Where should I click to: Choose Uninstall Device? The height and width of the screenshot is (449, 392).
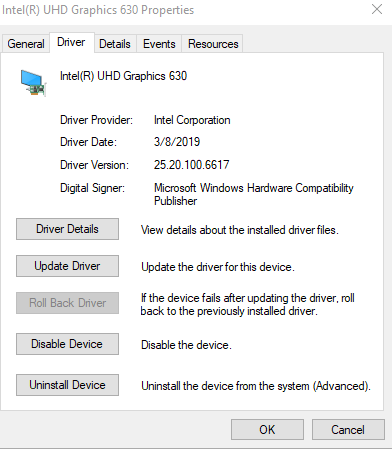(x=67, y=385)
